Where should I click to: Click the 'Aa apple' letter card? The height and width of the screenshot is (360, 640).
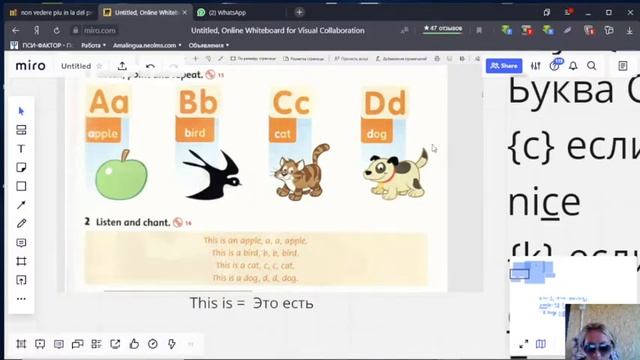tap(116, 144)
